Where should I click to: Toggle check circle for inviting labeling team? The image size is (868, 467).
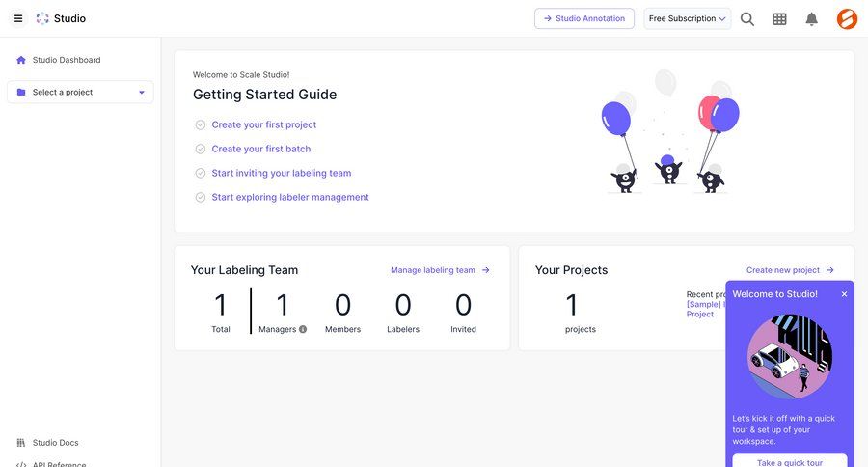click(201, 174)
